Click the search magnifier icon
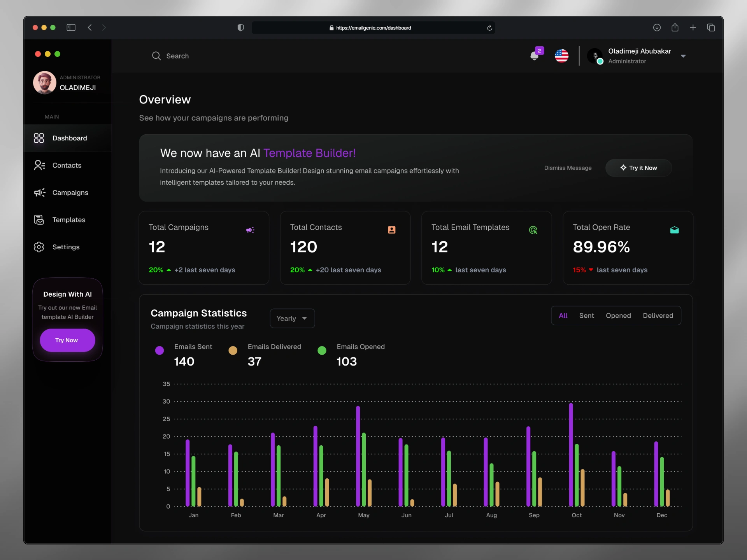 tap(156, 56)
